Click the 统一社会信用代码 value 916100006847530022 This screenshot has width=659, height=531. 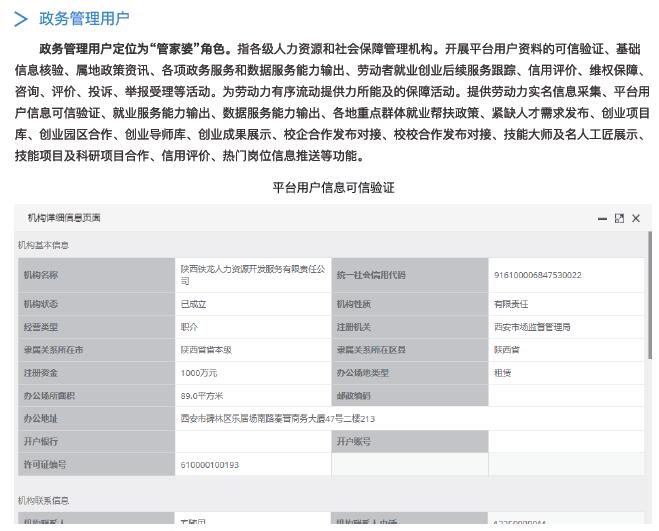536,275
